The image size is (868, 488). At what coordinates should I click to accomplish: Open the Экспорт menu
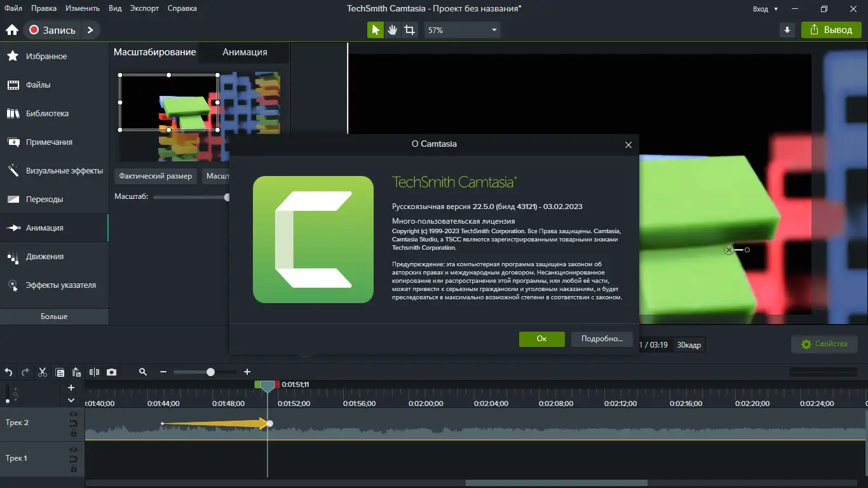tap(144, 8)
